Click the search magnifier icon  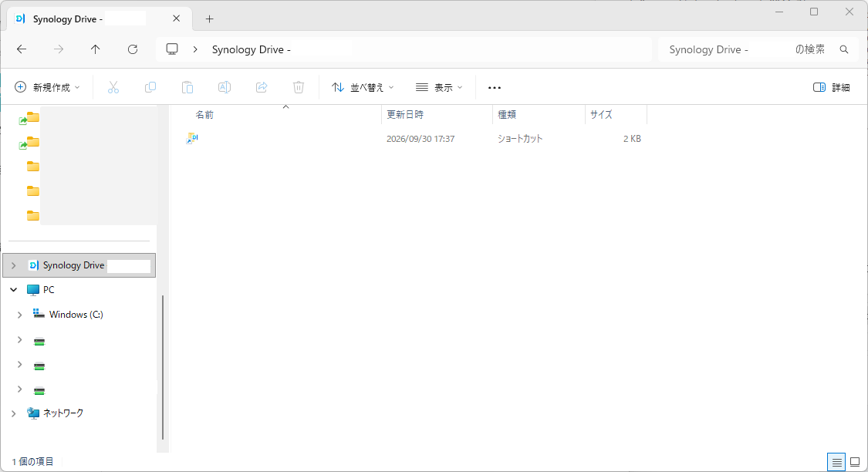(x=843, y=49)
